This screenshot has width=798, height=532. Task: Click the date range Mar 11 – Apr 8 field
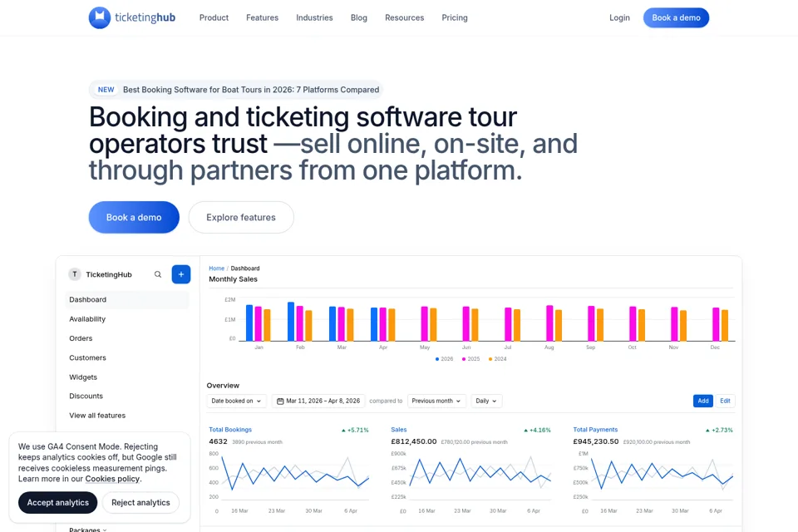tap(318, 401)
